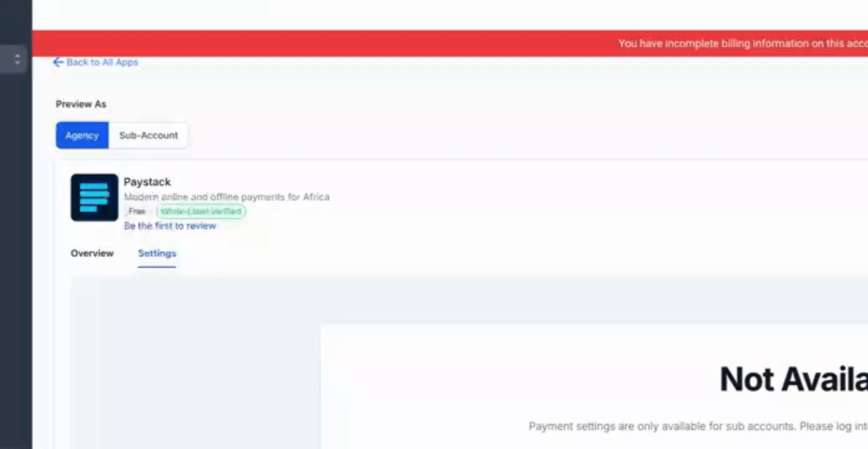This screenshot has height=449, width=868.
Task: Select Agency preview mode
Action: pos(82,135)
